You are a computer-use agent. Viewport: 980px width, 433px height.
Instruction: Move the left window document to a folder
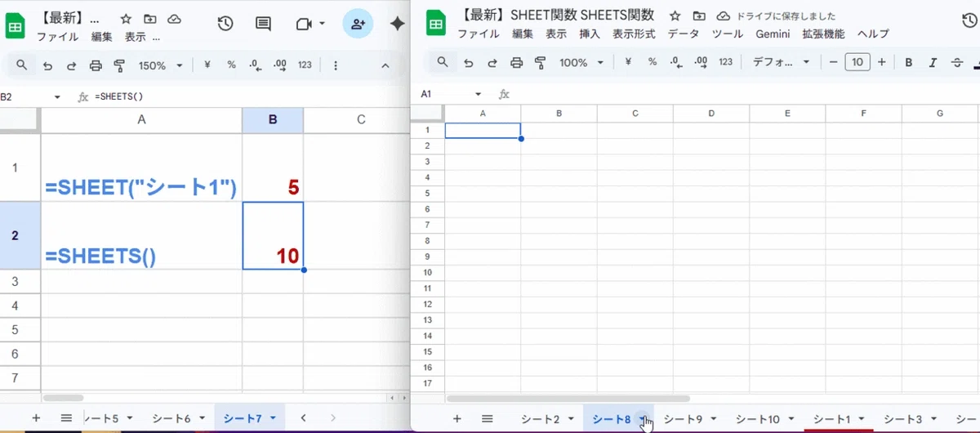point(149,19)
